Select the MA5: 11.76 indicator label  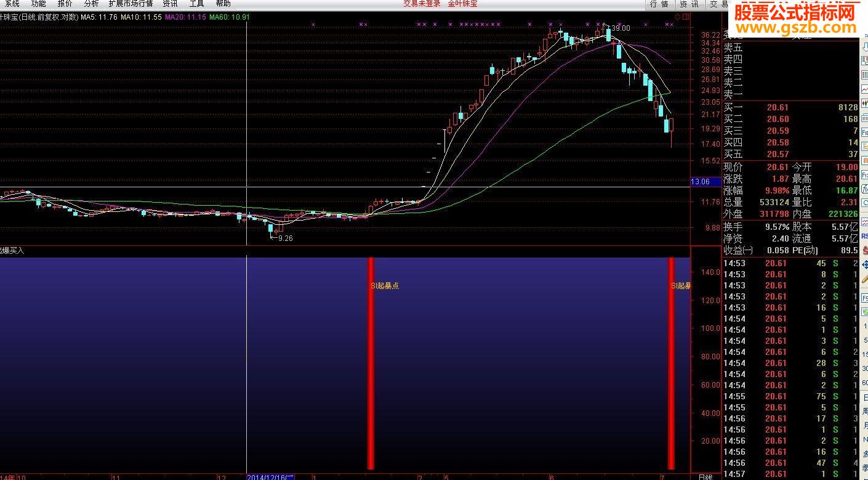click(x=99, y=17)
